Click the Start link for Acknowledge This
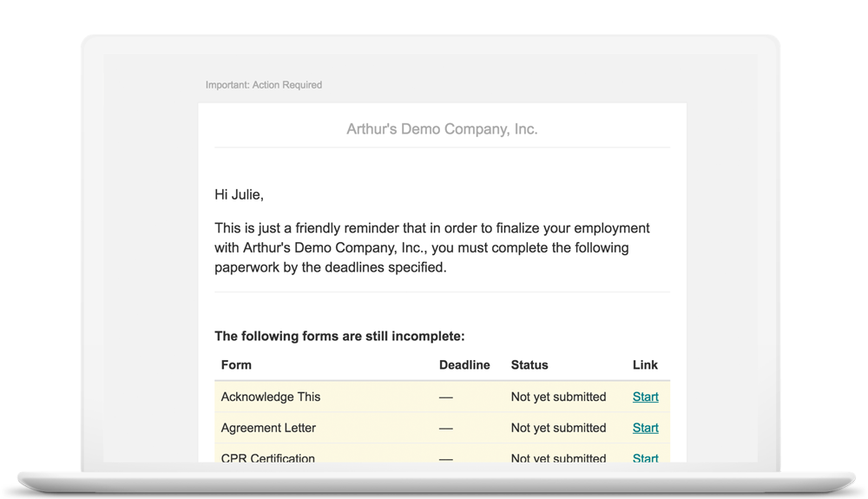This screenshot has width=868, height=499. coord(645,397)
